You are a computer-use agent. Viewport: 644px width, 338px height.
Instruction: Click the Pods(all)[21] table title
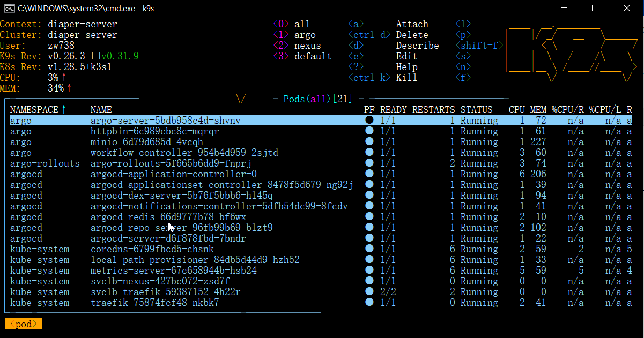coord(319,99)
